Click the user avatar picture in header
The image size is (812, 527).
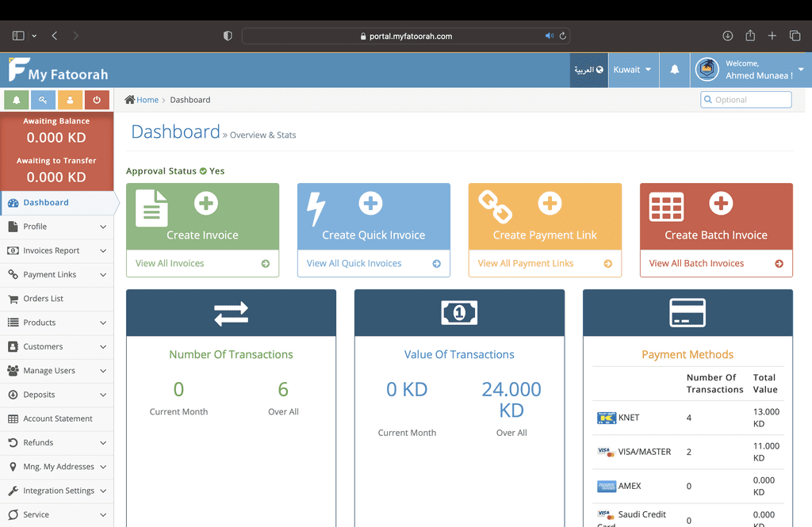(x=707, y=70)
